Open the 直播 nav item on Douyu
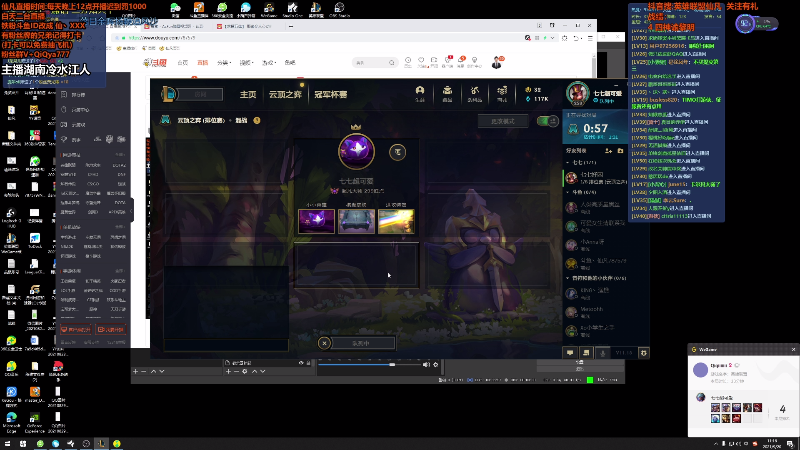The height and width of the screenshot is (450, 800). pos(203,63)
